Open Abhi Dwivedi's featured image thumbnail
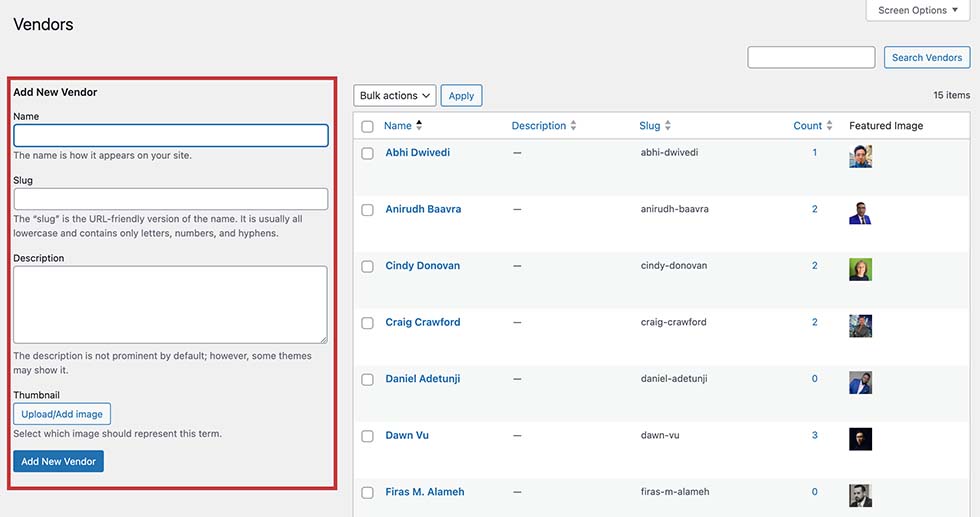This screenshot has height=517, width=980. pos(860,156)
